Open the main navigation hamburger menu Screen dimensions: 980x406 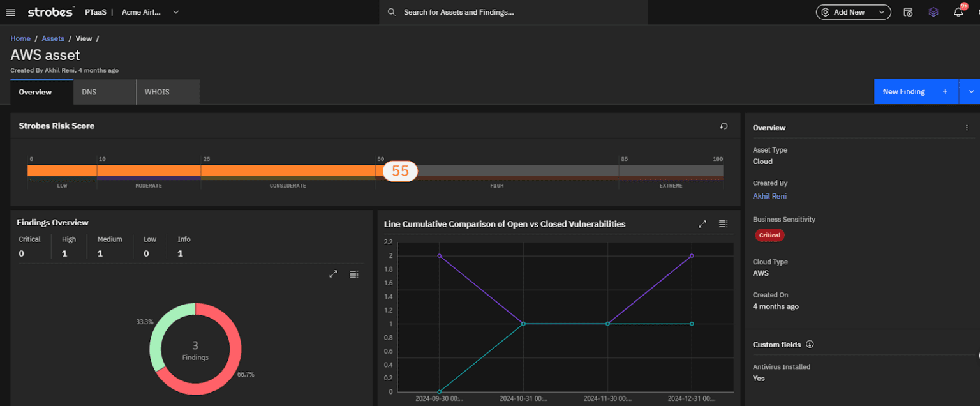tap(10, 11)
